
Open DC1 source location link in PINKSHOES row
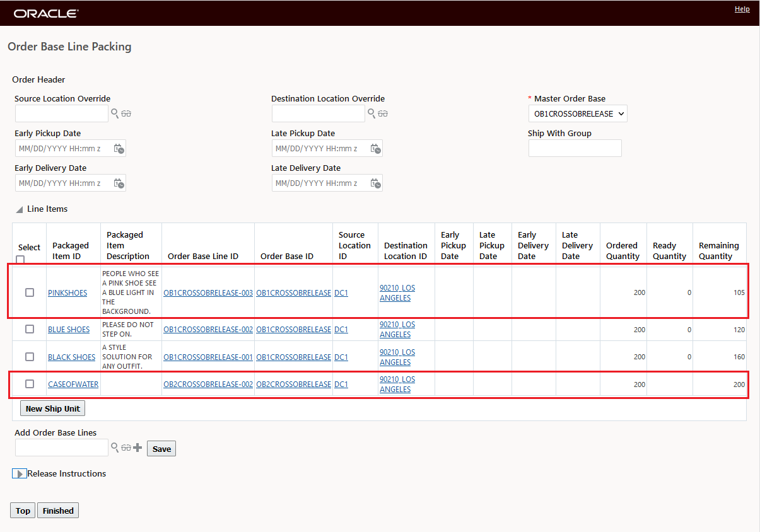point(341,292)
